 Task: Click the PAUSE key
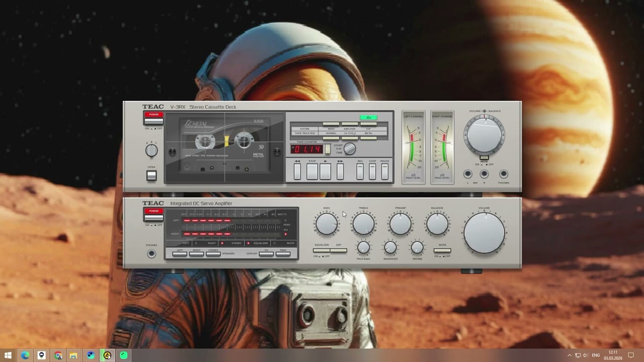(x=385, y=171)
